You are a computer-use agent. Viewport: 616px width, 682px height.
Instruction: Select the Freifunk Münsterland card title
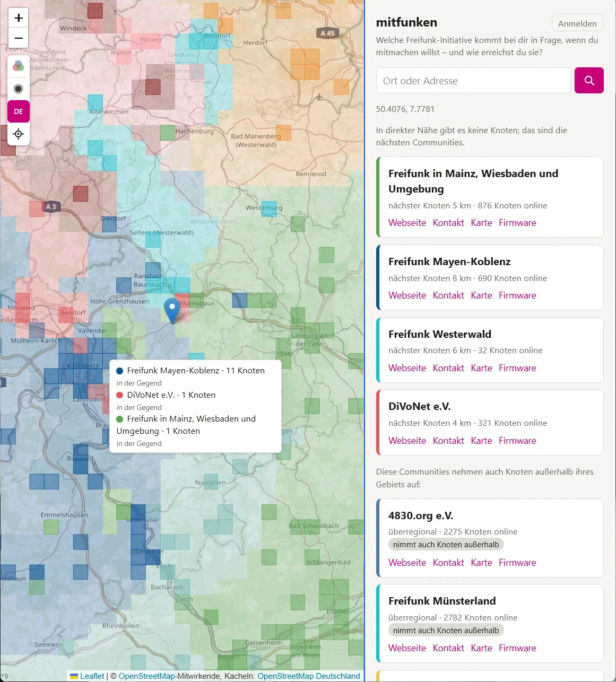(x=442, y=601)
